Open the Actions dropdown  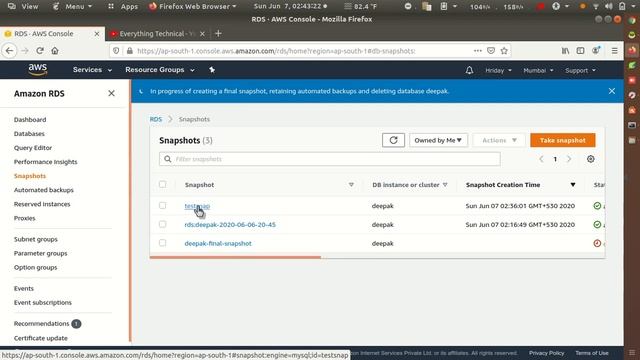point(499,140)
